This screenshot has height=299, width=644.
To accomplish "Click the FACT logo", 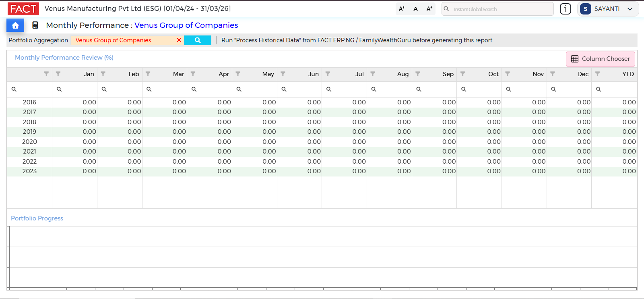I will pyautogui.click(x=23, y=9).
